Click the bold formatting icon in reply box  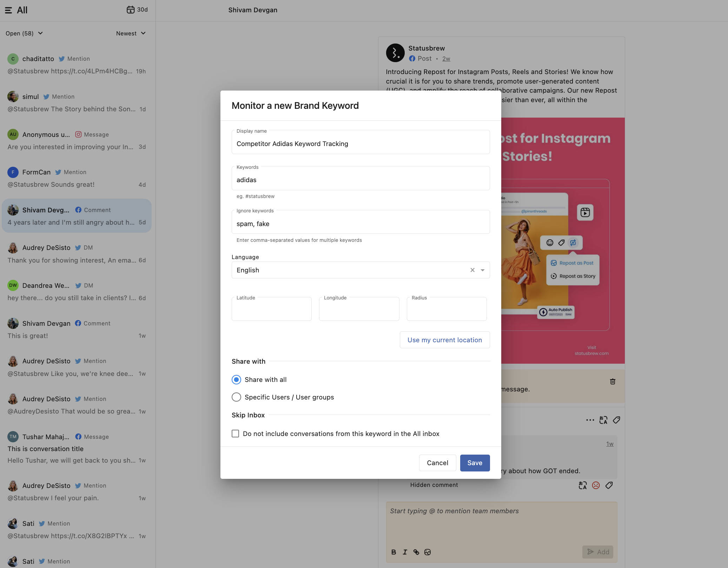click(x=394, y=552)
